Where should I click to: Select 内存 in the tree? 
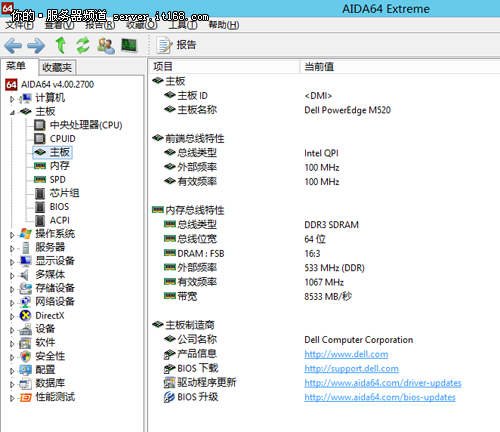(x=60, y=166)
